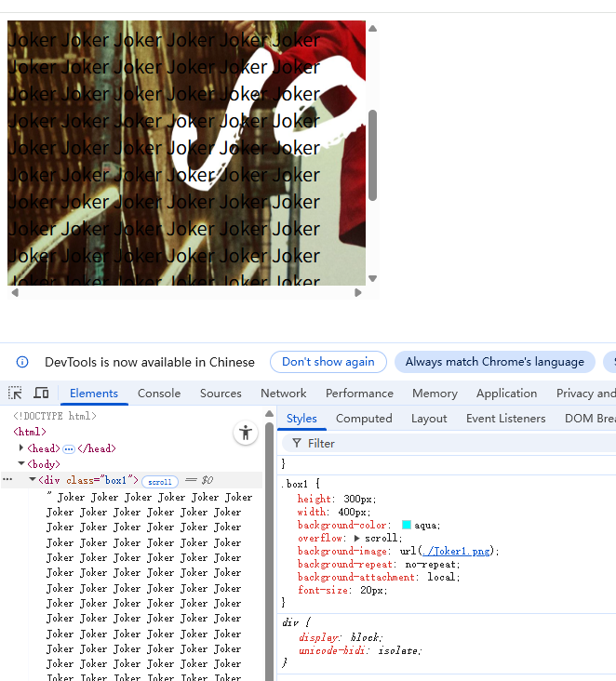Select the html tag row

[x=30, y=432]
